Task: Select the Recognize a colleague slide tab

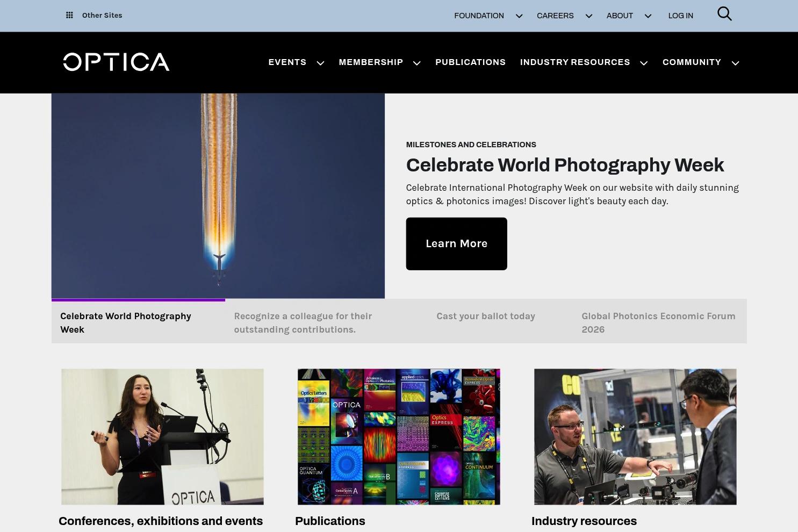Action: coord(303,322)
